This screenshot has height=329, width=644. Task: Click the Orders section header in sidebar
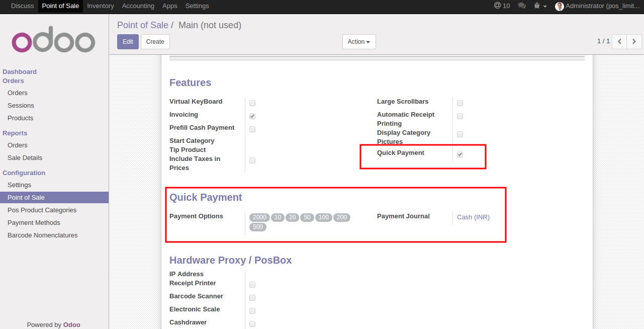pos(13,81)
